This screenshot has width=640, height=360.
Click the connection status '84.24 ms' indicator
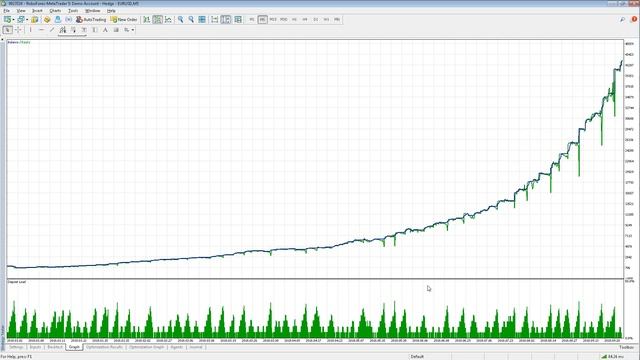point(612,356)
